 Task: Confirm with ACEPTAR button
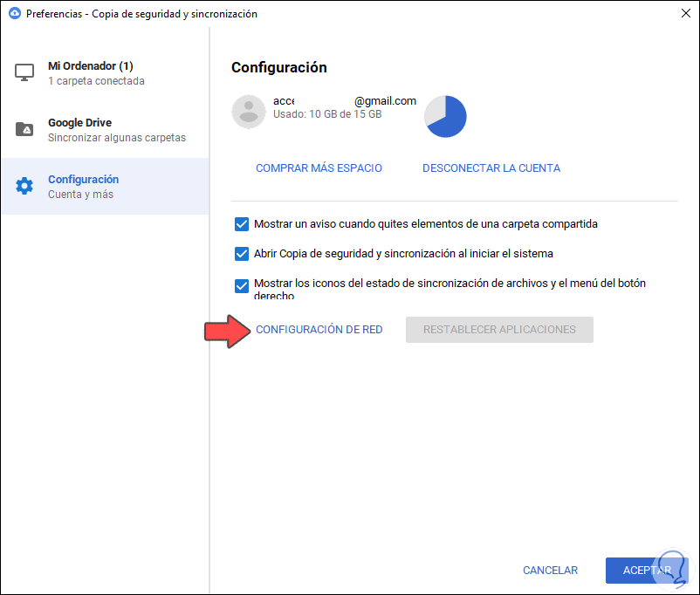click(x=647, y=571)
